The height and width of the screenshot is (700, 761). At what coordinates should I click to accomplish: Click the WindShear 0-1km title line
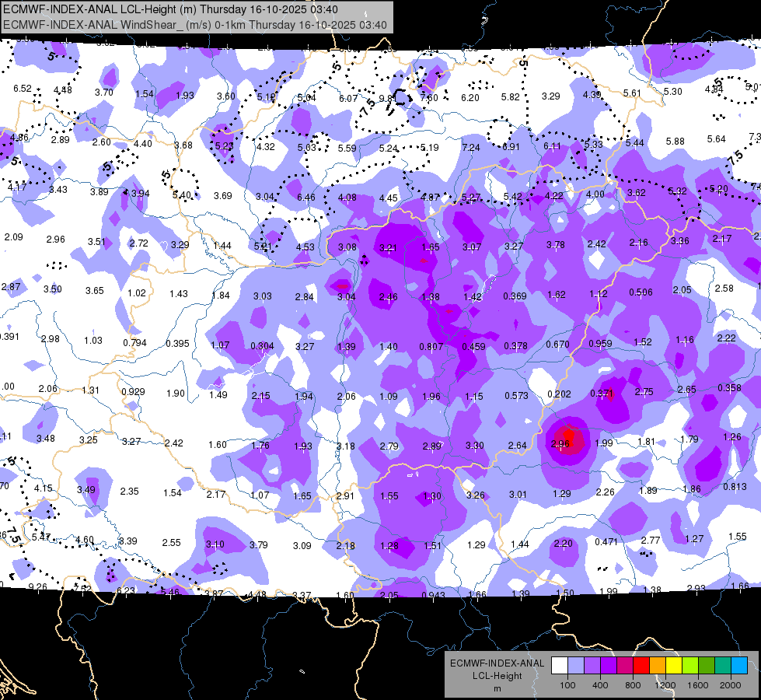tap(195, 25)
